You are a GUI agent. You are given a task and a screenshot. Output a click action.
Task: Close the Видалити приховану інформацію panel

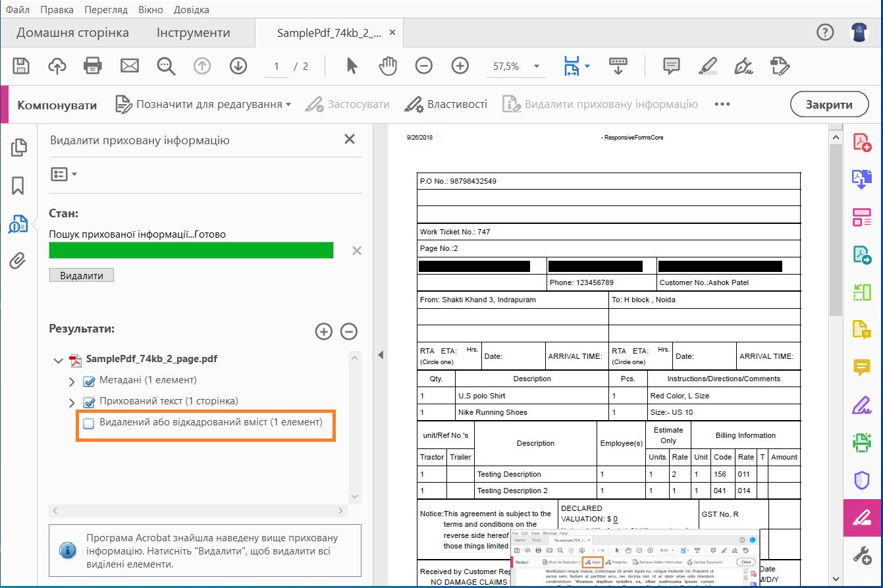pyautogui.click(x=350, y=139)
